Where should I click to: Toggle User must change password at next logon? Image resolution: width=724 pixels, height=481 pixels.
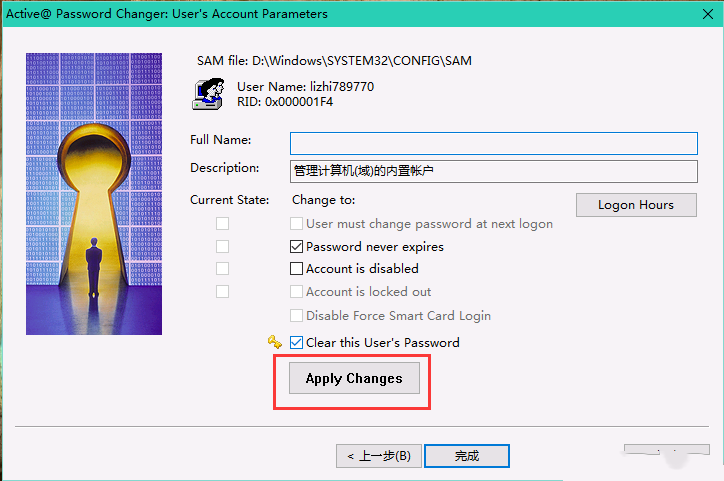click(296, 224)
